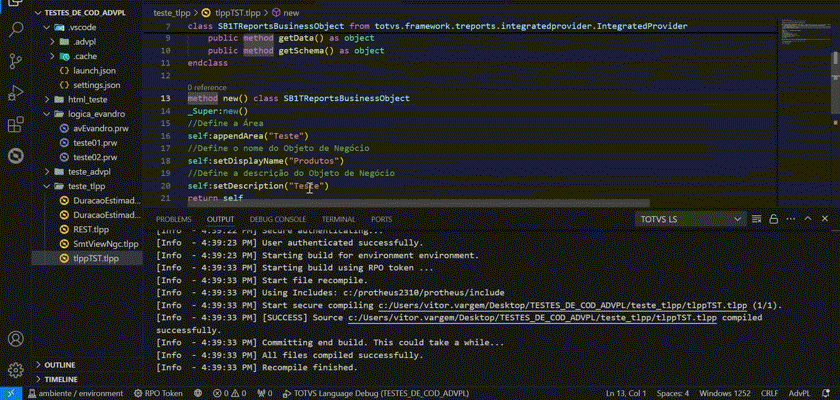The image size is (840, 400).
Task: Open teste02.prw file
Action: 95,157
